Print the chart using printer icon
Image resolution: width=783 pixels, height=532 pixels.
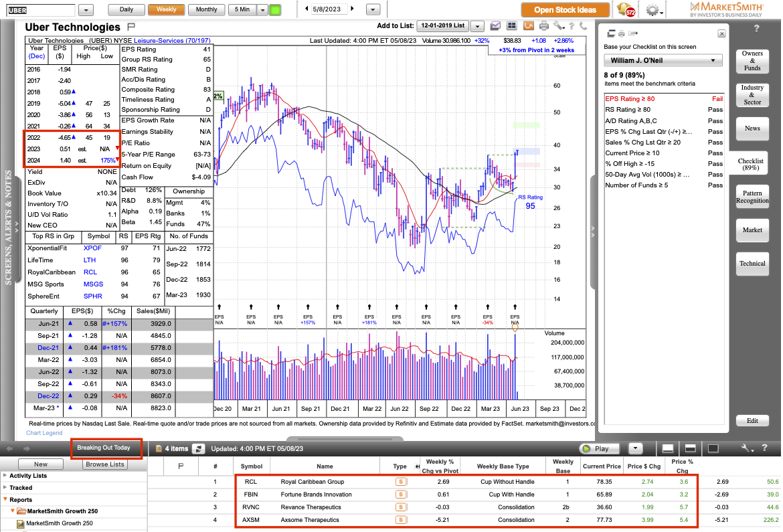544,25
